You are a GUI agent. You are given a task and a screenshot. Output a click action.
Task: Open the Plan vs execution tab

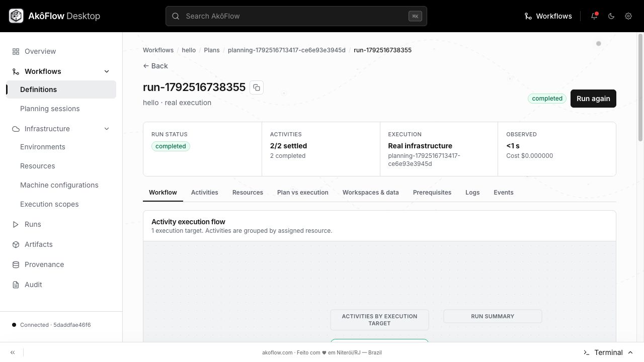[303, 193]
